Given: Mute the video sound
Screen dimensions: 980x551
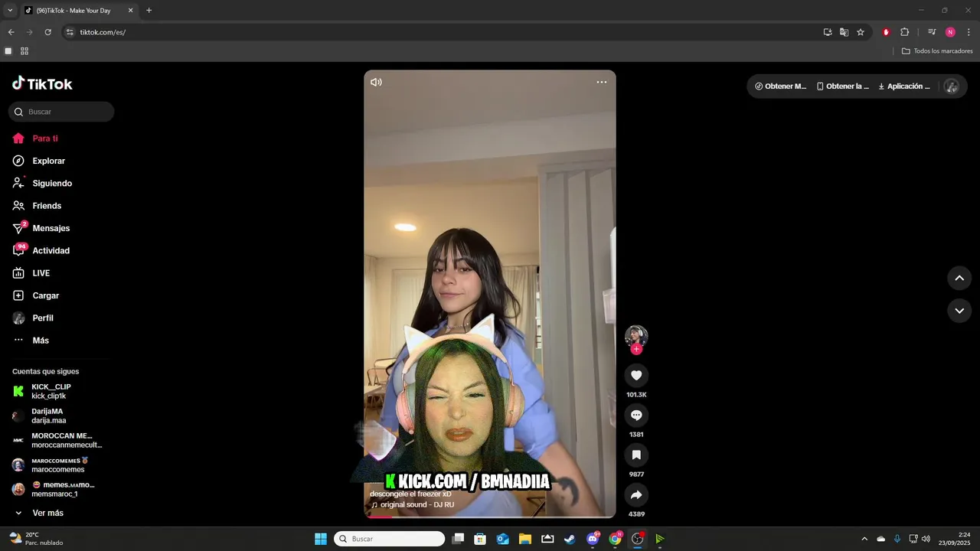Looking at the screenshot, I should pyautogui.click(x=376, y=82).
